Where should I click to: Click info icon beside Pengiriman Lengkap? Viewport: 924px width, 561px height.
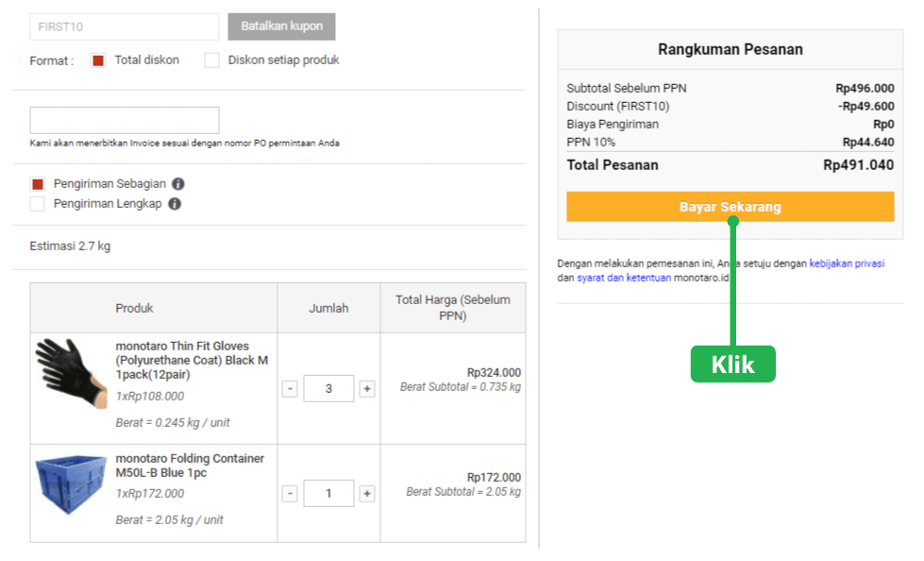175,203
